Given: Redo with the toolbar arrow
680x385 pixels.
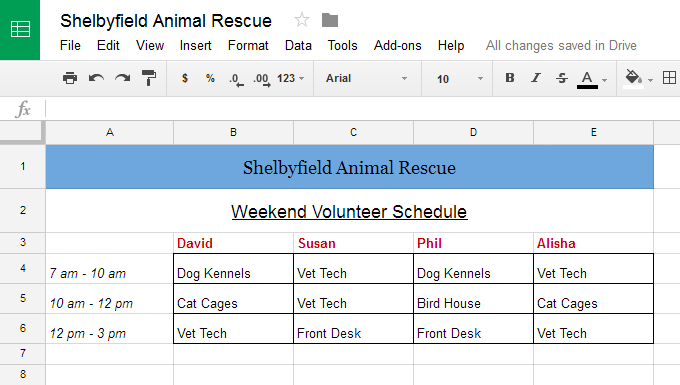Looking at the screenshot, I should [123, 78].
